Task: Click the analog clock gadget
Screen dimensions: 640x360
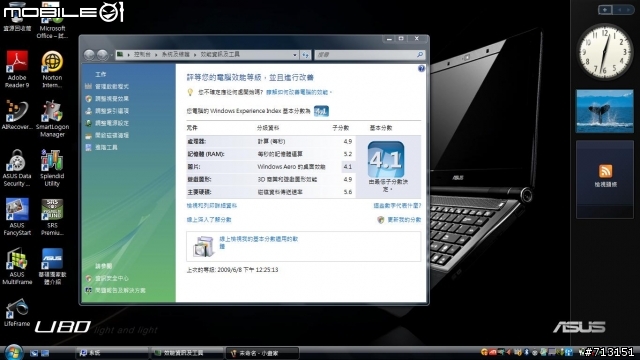Action: pyautogui.click(x=604, y=51)
